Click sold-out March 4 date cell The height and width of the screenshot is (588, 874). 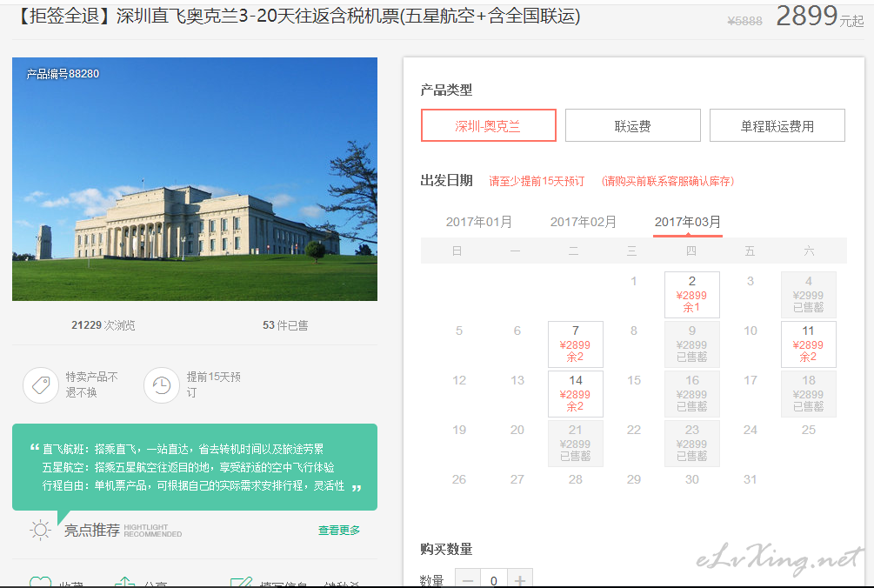808,294
